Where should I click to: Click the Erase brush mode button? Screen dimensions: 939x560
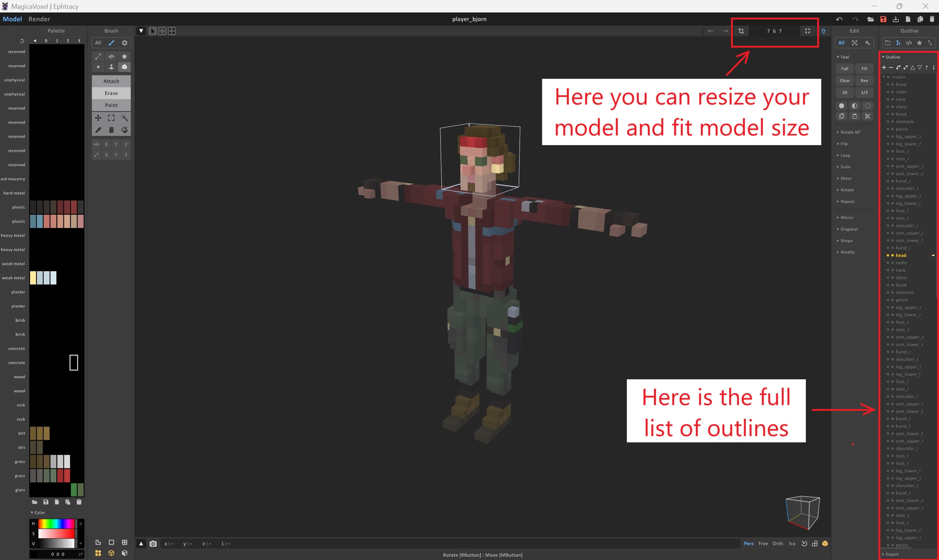coord(111,93)
